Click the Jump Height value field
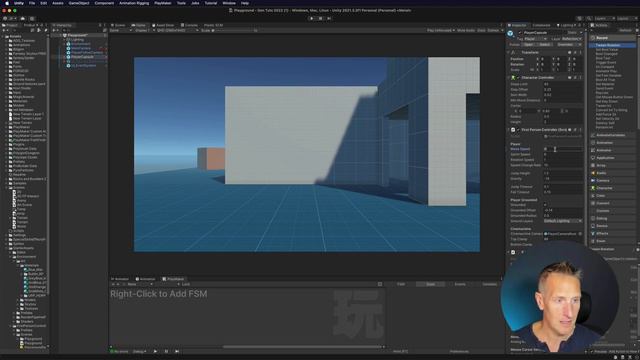Image resolution: width=640 pixels, height=360 pixels. [563, 173]
